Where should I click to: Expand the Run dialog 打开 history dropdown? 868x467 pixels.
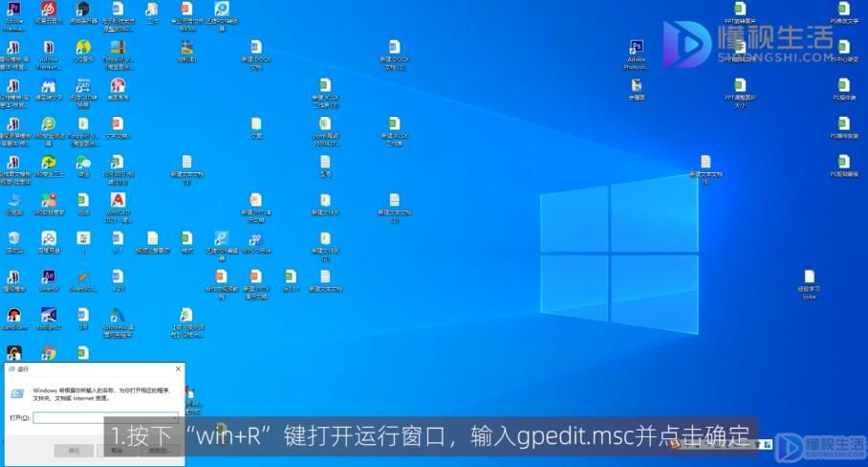click(x=174, y=417)
